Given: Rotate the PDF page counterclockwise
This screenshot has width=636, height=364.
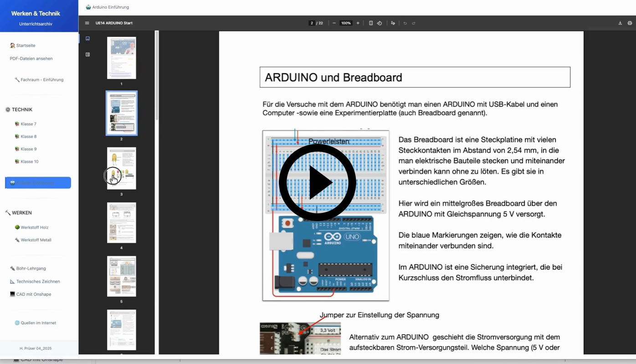Looking at the screenshot, I should (x=380, y=23).
